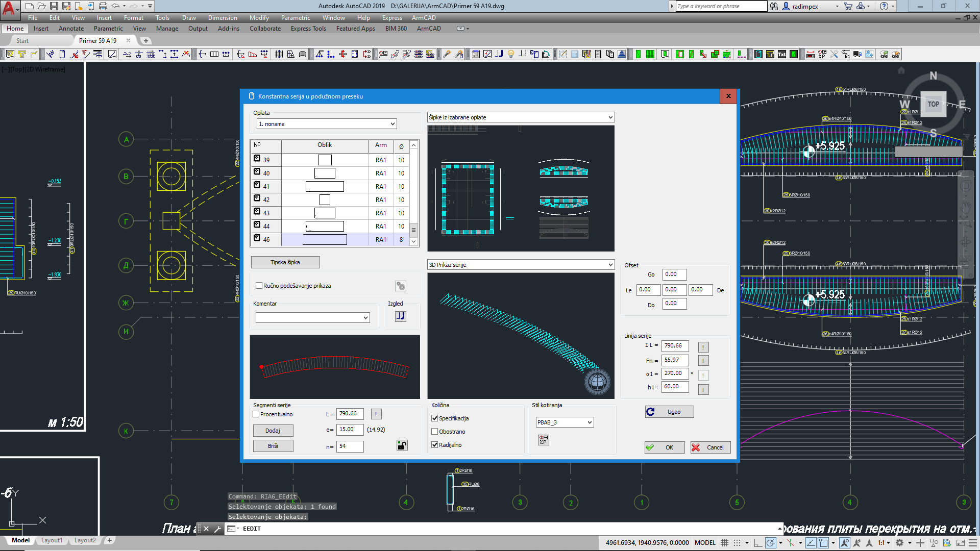
Task: Click the lock icon next to n field
Action: (402, 446)
